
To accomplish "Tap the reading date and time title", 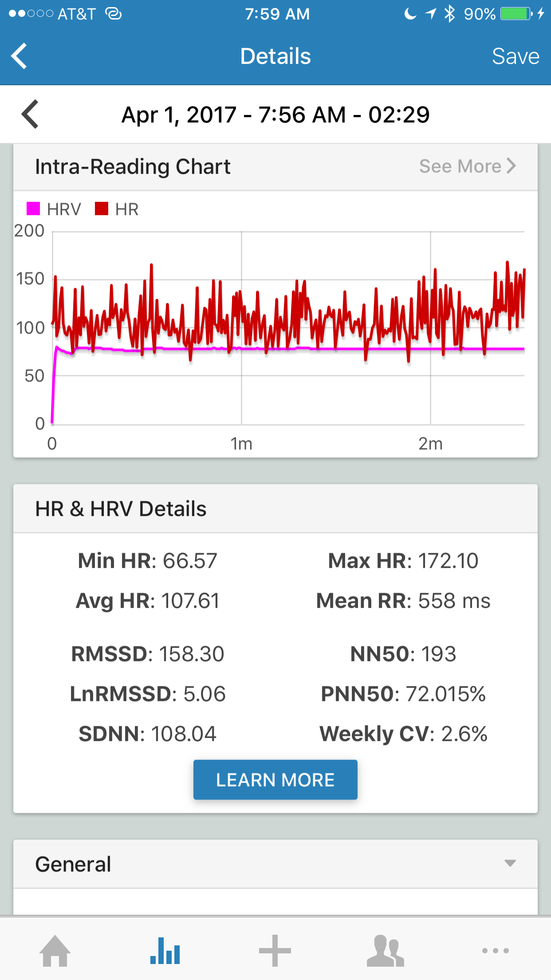I will (x=275, y=115).
